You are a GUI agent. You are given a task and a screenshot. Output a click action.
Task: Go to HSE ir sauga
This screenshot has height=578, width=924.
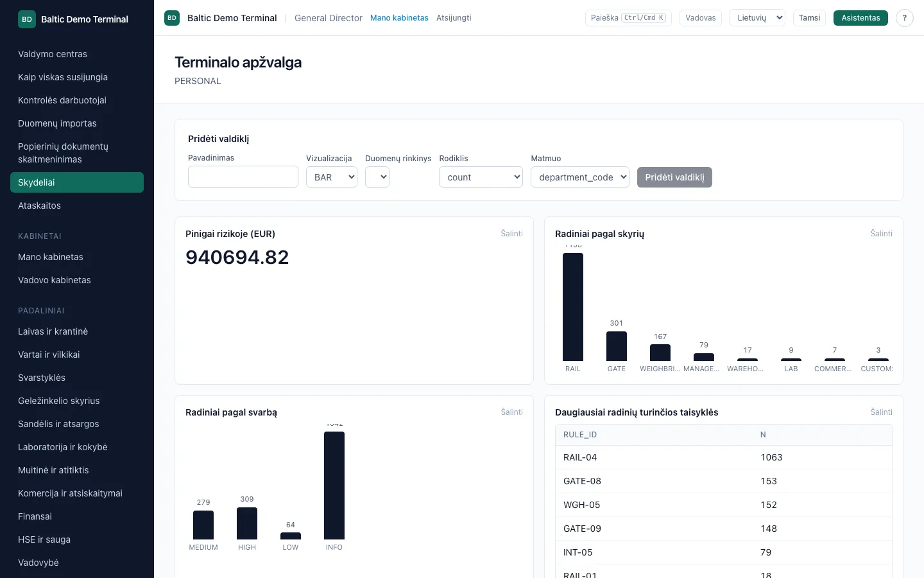pyautogui.click(x=77, y=539)
